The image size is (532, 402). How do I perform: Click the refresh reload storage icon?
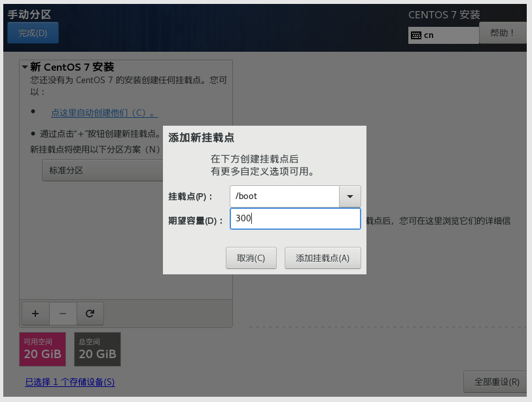[90, 314]
